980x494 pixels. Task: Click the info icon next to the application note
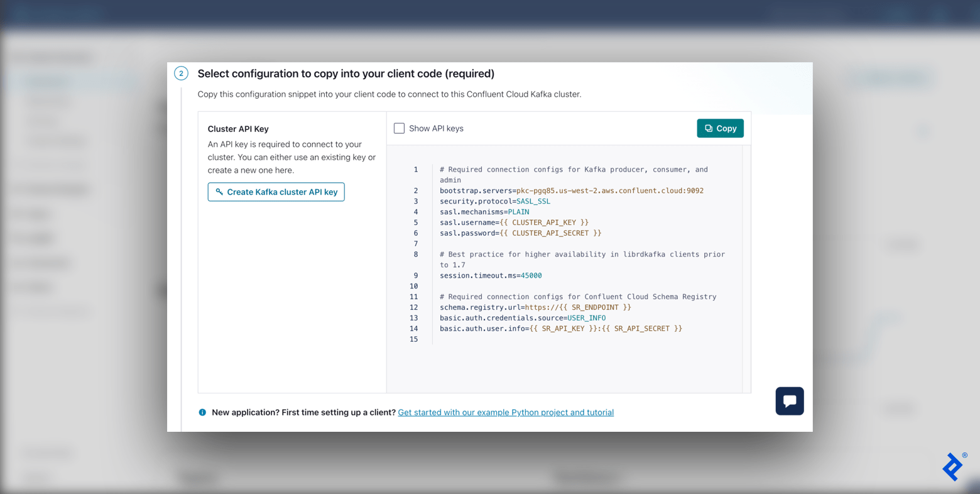202,412
